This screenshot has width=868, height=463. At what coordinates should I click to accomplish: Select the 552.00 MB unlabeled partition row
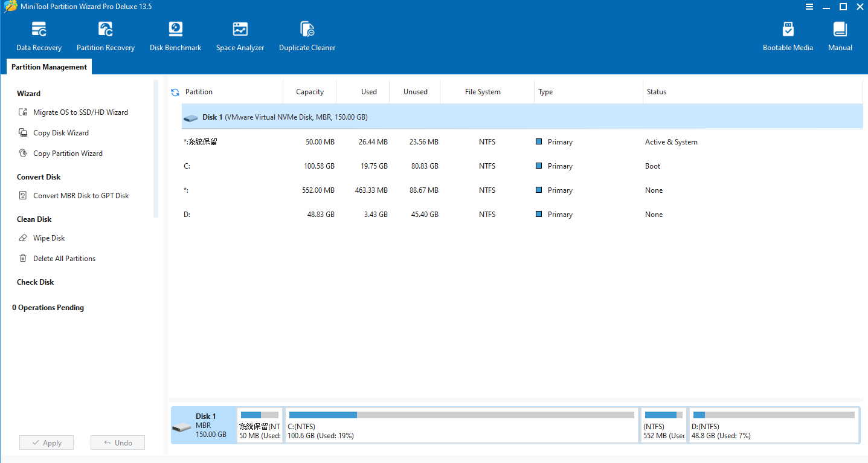coord(522,190)
